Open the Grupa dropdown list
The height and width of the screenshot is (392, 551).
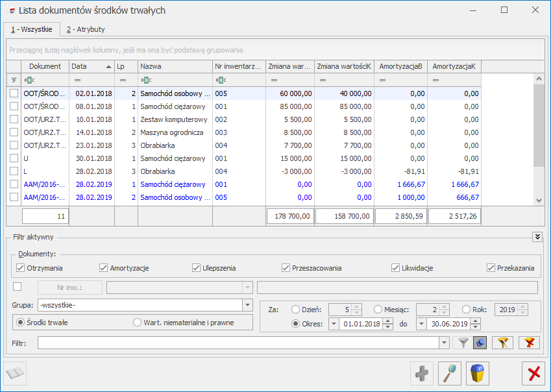(x=247, y=305)
